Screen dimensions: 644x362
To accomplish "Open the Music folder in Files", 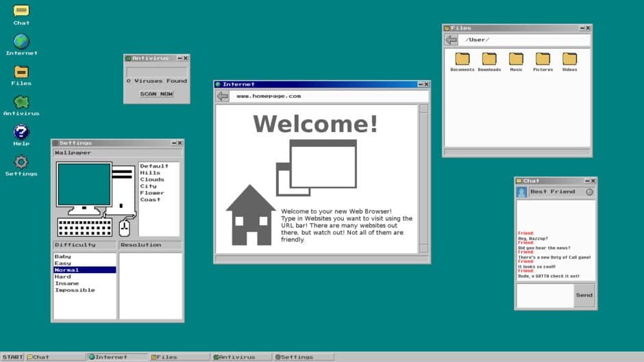I will point(516,62).
